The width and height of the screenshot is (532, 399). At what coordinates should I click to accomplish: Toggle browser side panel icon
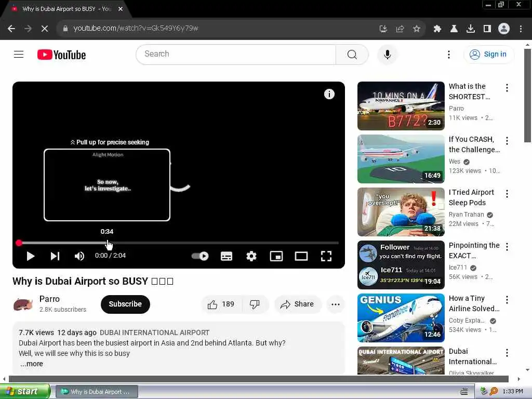pyautogui.click(x=487, y=29)
